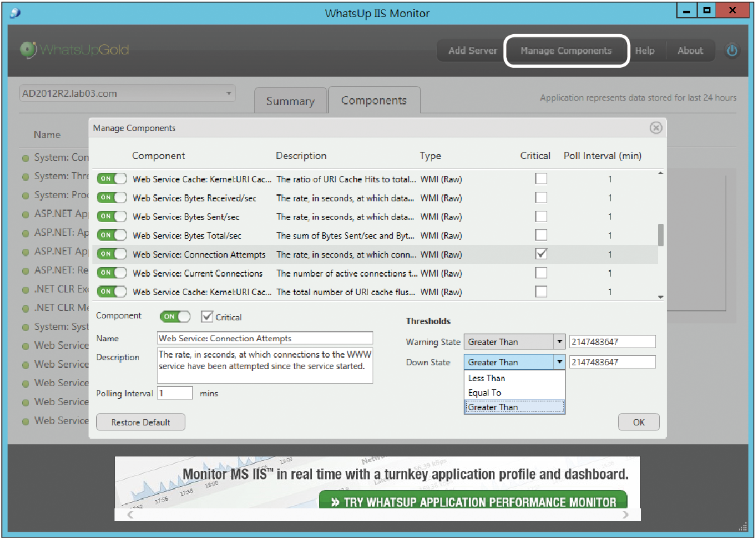The image size is (756, 540).
Task: Open the Warning State condition dropdown
Action: (x=514, y=342)
